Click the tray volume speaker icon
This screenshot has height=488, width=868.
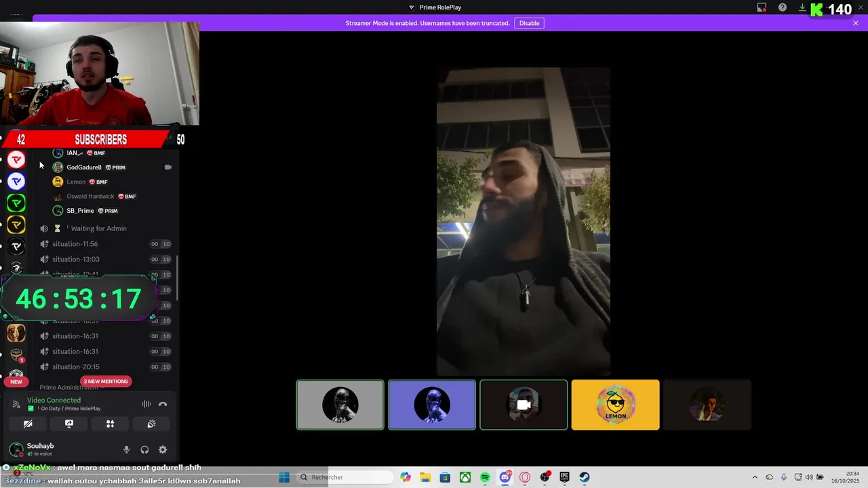(x=809, y=477)
